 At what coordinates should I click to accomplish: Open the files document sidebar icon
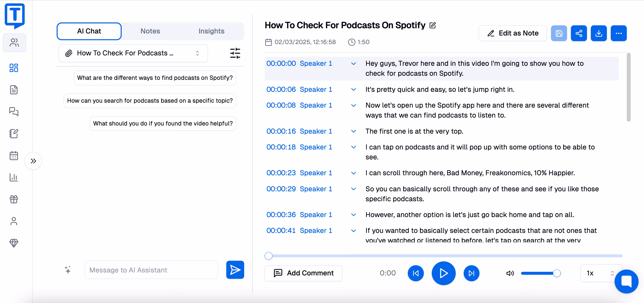pos(14,90)
